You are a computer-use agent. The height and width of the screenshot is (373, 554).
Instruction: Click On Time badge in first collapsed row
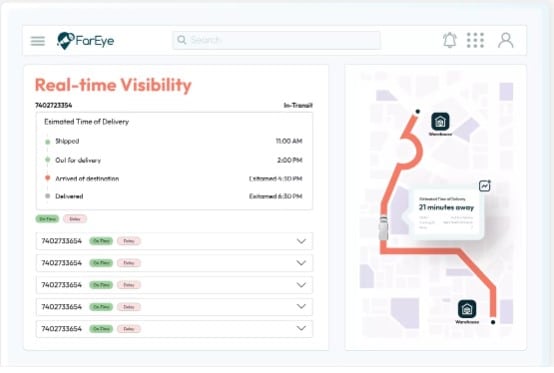point(101,241)
